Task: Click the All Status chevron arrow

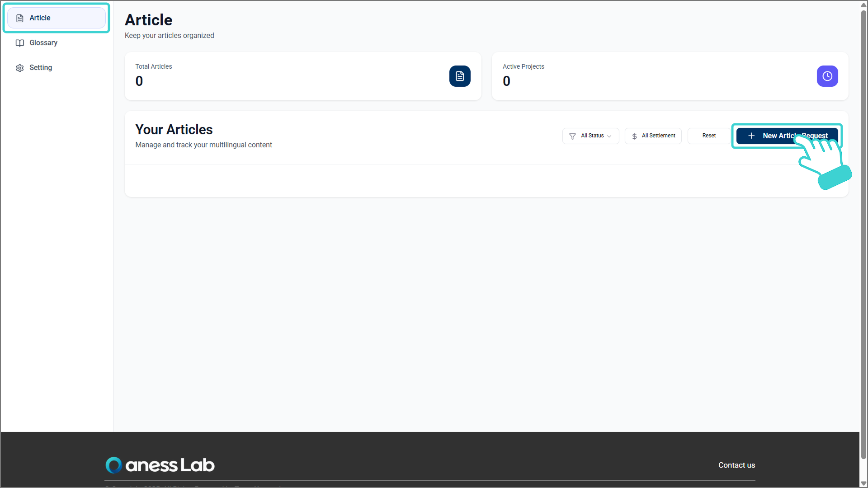Action: point(609,136)
